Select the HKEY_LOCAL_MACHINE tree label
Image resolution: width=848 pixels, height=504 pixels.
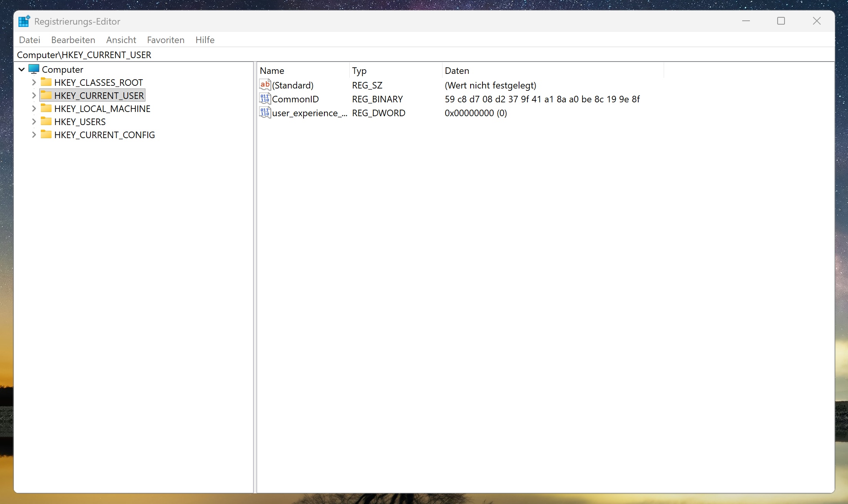[x=102, y=108]
